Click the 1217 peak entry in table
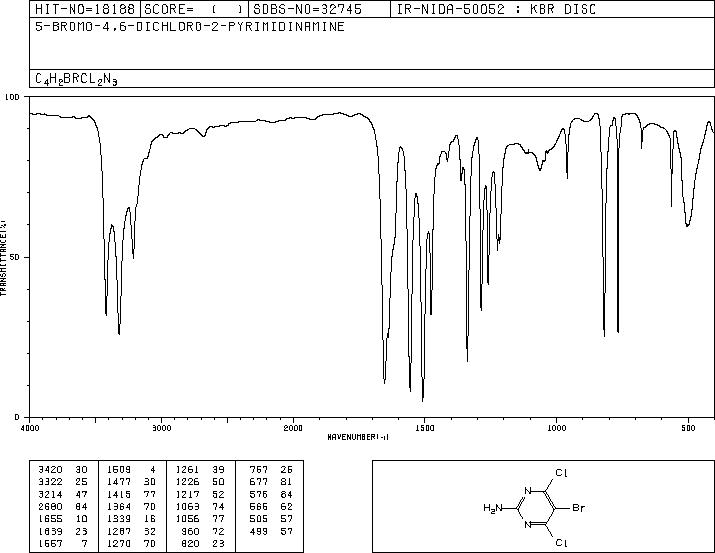The width and height of the screenshot is (715, 553). (x=200, y=494)
